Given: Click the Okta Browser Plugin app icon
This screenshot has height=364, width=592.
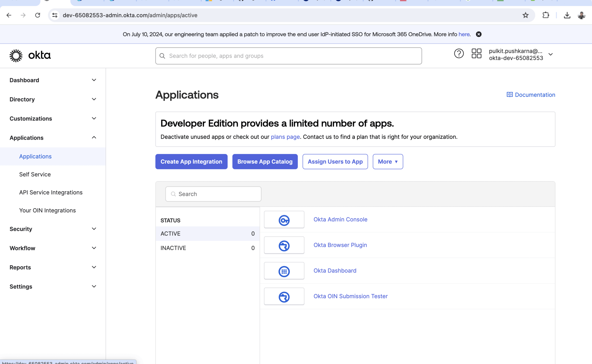Looking at the screenshot, I should click(x=284, y=245).
